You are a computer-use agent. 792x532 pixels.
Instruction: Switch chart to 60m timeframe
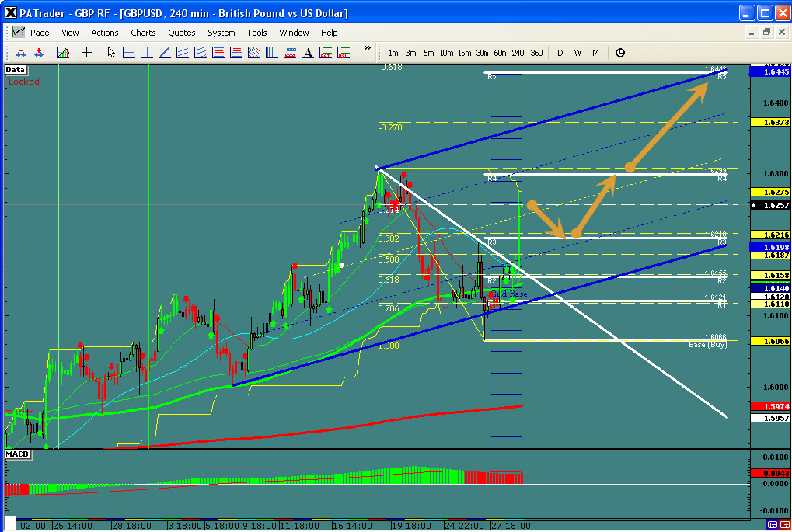500,53
